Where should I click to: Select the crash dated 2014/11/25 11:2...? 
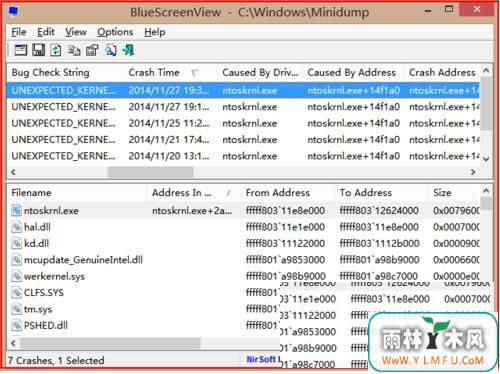[x=243, y=123]
